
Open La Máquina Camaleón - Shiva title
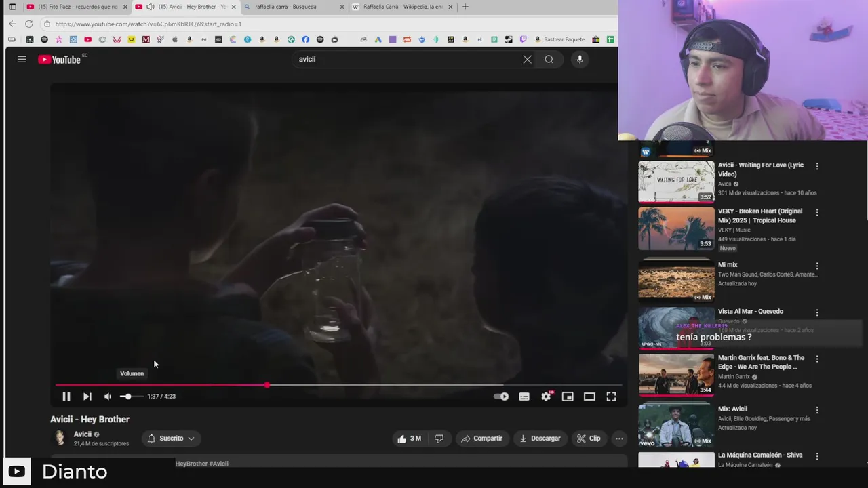click(x=760, y=455)
